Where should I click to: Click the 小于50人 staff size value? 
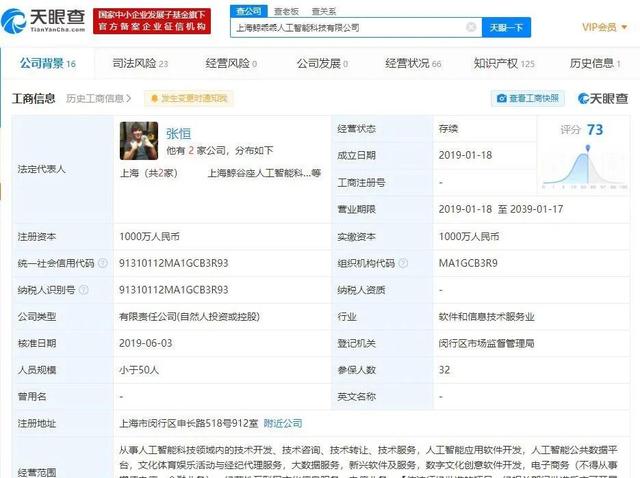[x=139, y=370]
